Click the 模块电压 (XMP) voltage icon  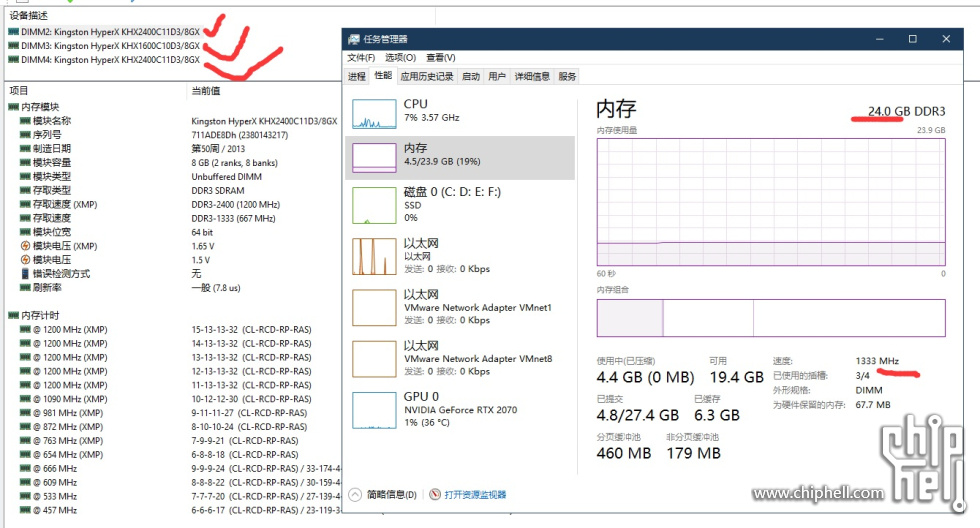(25, 246)
